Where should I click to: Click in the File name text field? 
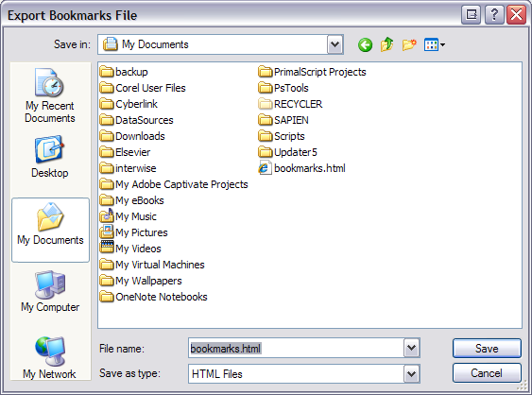[x=296, y=348]
